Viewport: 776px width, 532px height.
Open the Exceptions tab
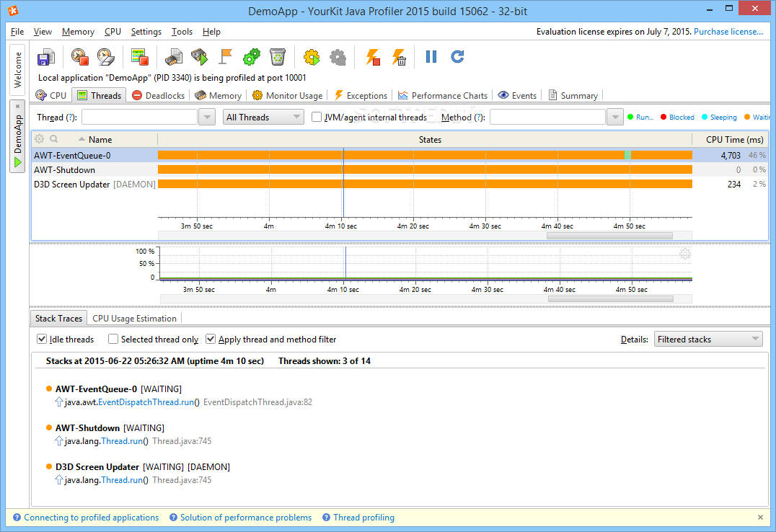[361, 95]
